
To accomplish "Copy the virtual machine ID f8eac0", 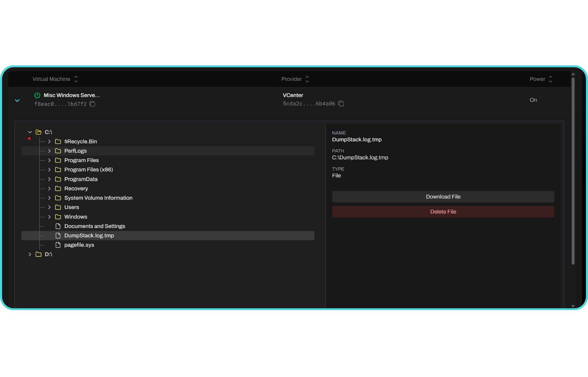I will coord(93,104).
